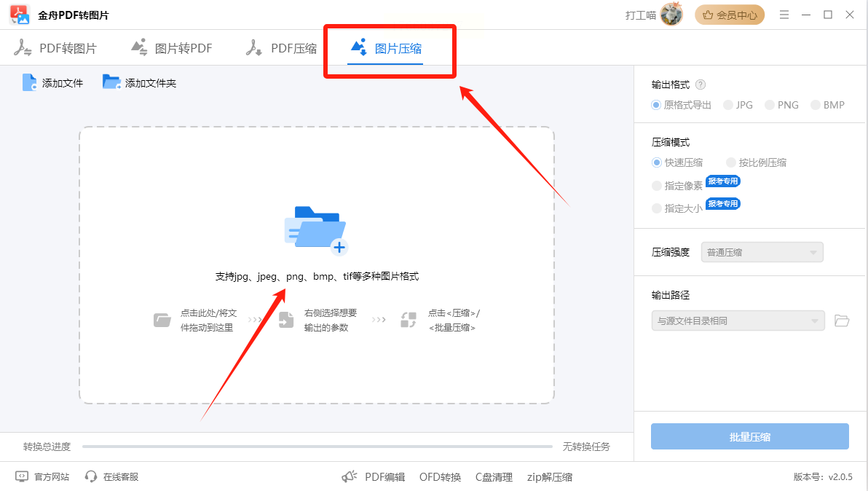This screenshot has height=491, width=868.
Task: Switch to the 图片转PDF tab
Action: coord(171,48)
